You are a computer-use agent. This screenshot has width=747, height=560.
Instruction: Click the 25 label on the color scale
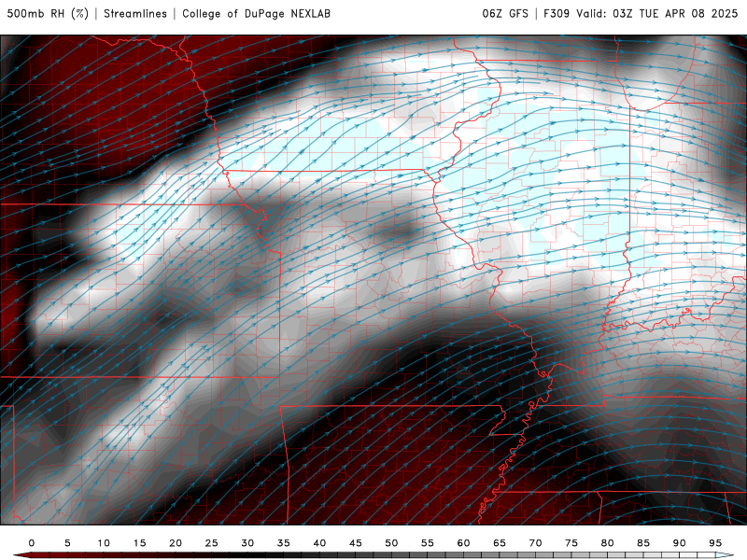point(212,543)
